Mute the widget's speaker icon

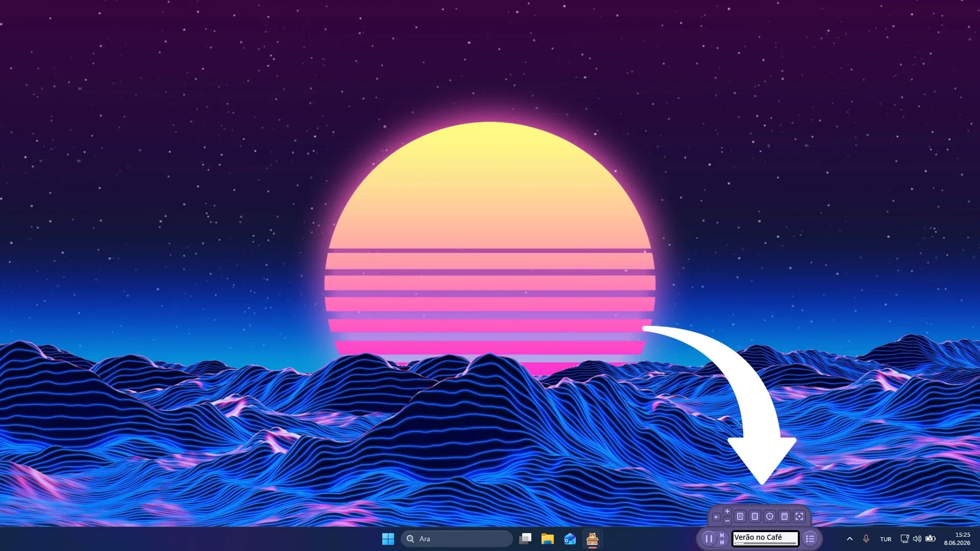(716, 517)
